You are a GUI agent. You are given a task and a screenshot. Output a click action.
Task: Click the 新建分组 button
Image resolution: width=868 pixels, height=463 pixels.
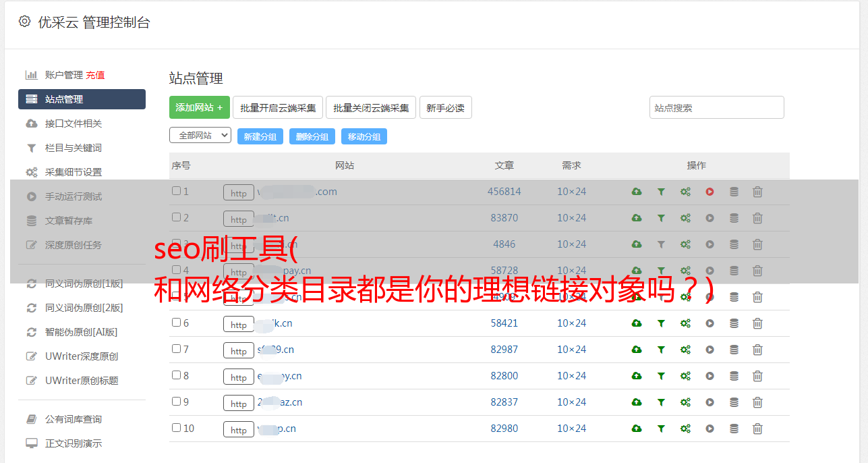click(x=260, y=136)
